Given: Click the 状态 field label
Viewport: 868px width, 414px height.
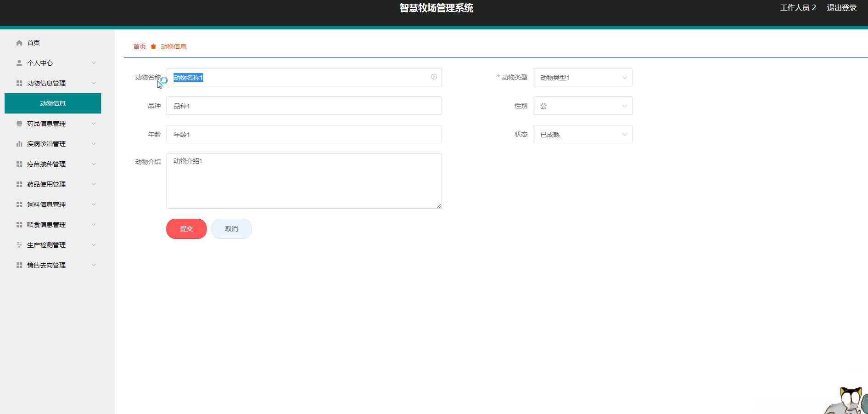Looking at the screenshot, I should click(521, 134).
